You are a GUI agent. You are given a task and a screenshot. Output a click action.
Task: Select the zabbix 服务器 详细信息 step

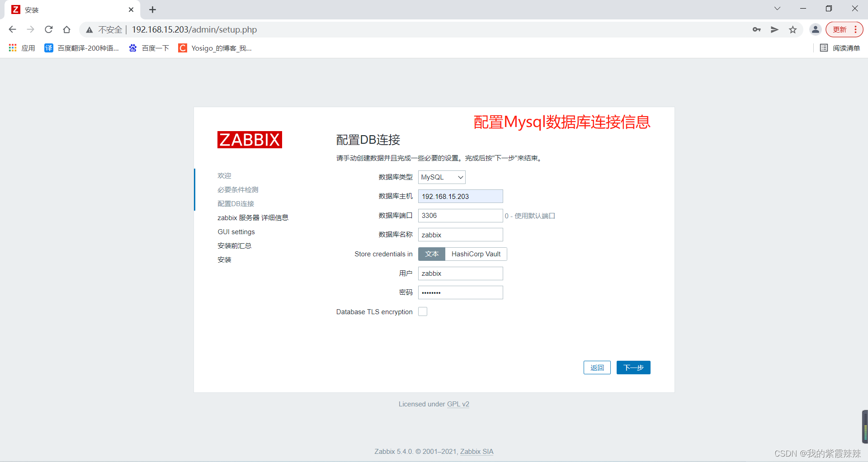tap(253, 218)
